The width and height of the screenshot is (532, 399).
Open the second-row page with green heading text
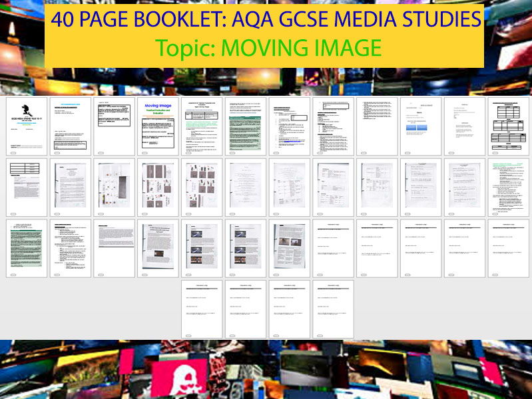[508, 187]
